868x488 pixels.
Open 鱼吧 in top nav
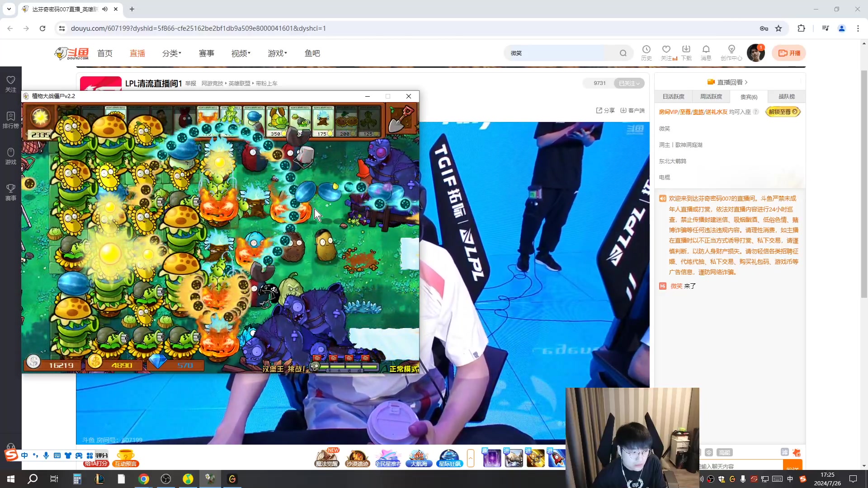click(x=312, y=53)
